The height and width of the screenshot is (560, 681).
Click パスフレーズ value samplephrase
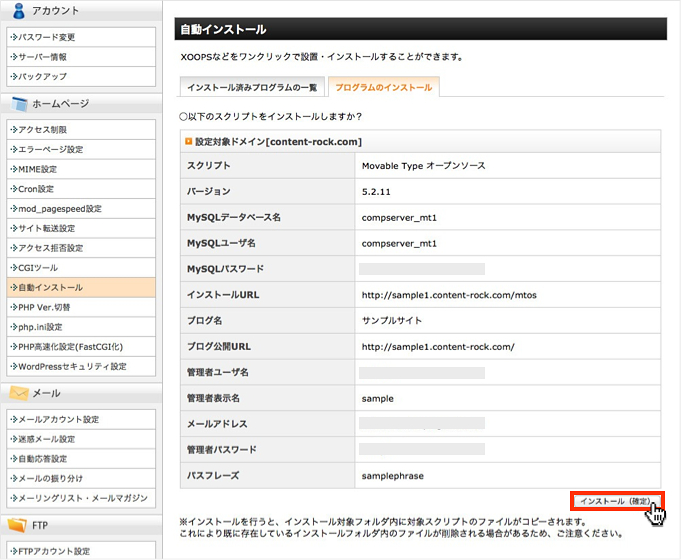click(393, 476)
